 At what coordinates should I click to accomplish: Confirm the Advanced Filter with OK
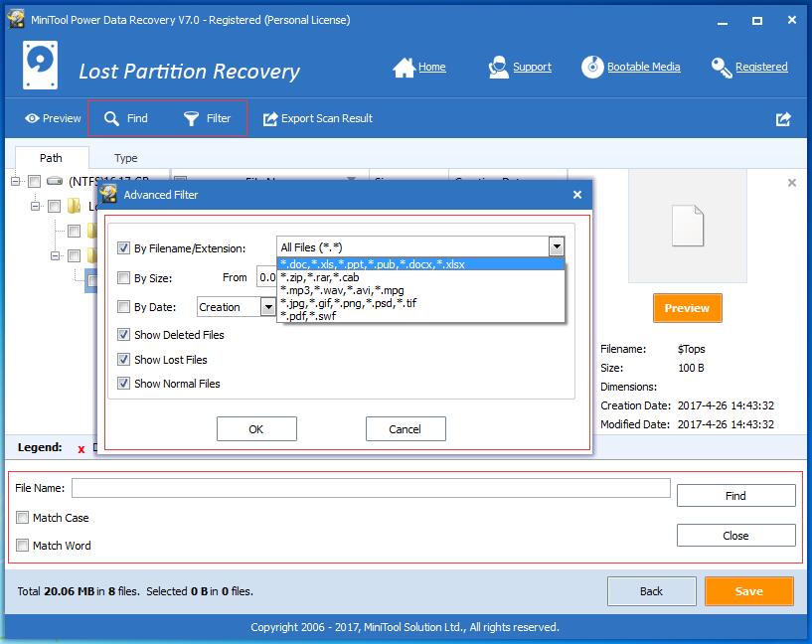pyautogui.click(x=256, y=428)
